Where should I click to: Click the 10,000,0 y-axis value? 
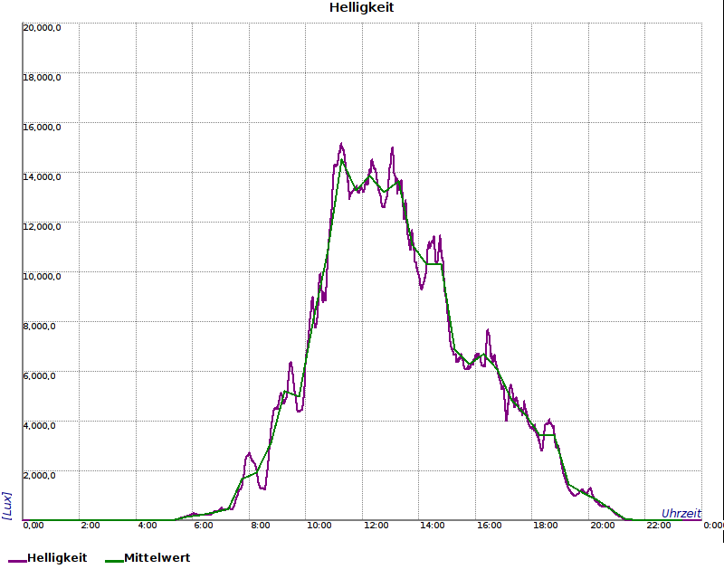[x=42, y=277]
